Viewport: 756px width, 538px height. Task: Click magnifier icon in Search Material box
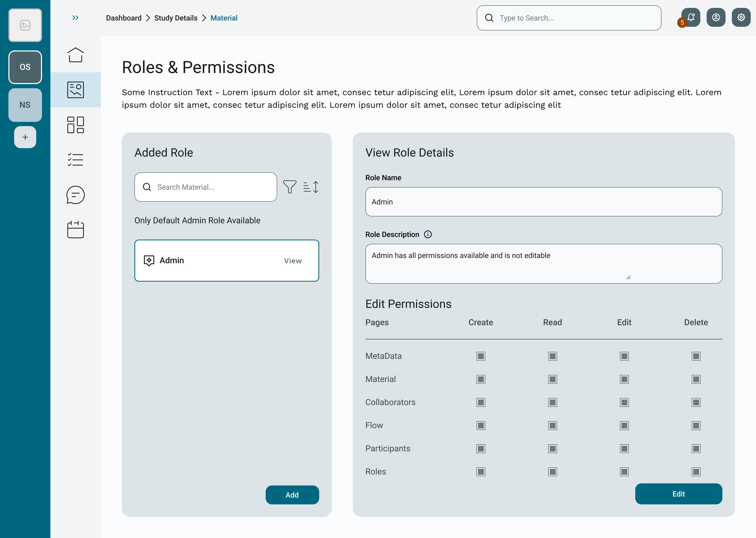(147, 187)
